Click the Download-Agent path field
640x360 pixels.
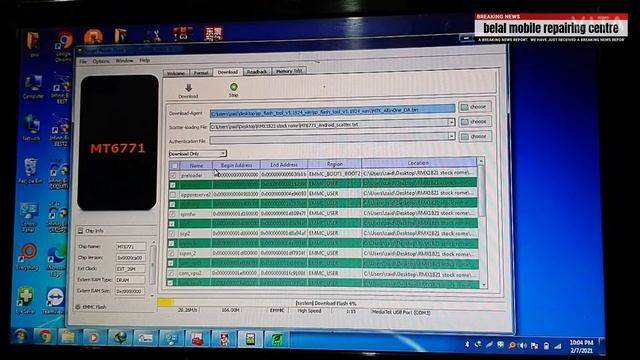[332, 110]
